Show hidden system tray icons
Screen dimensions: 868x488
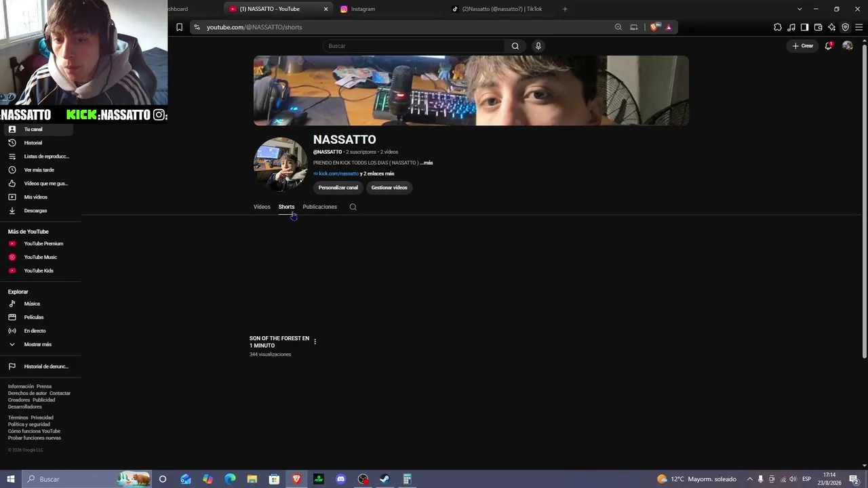pyautogui.click(x=749, y=479)
